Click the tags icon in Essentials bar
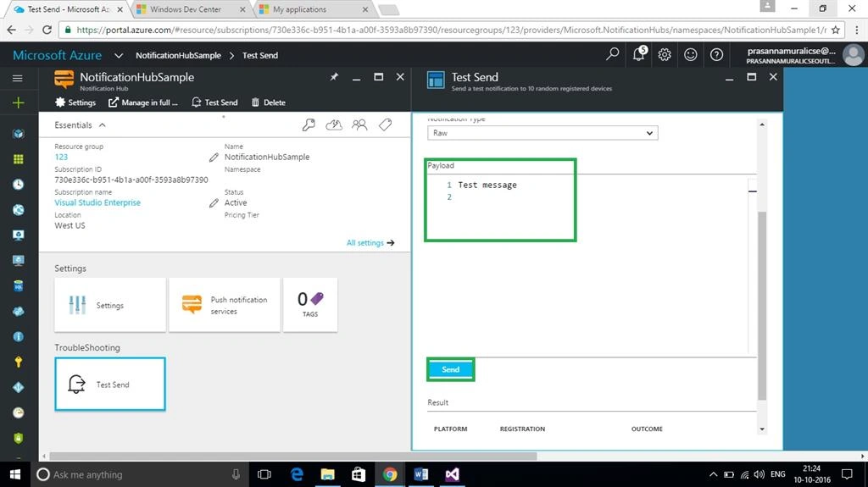The image size is (868, 487). (386, 125)
